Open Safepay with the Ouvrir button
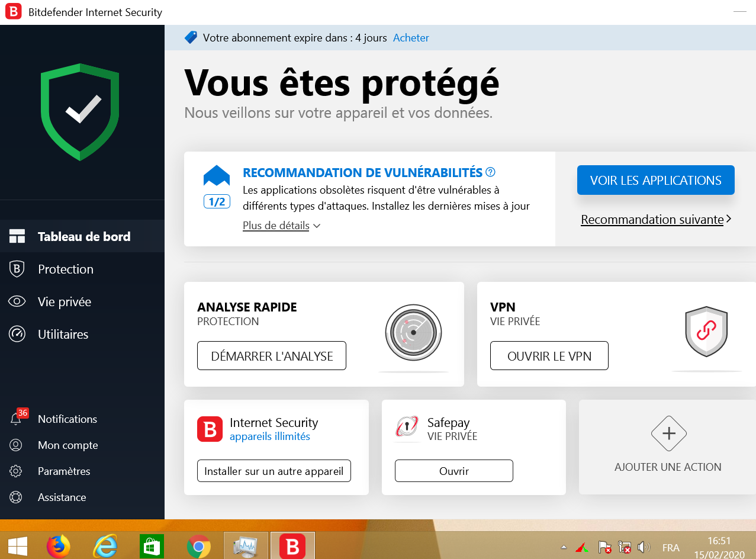Image resolution: width=756 pixels, height=559 pixels. coord(454,471)
